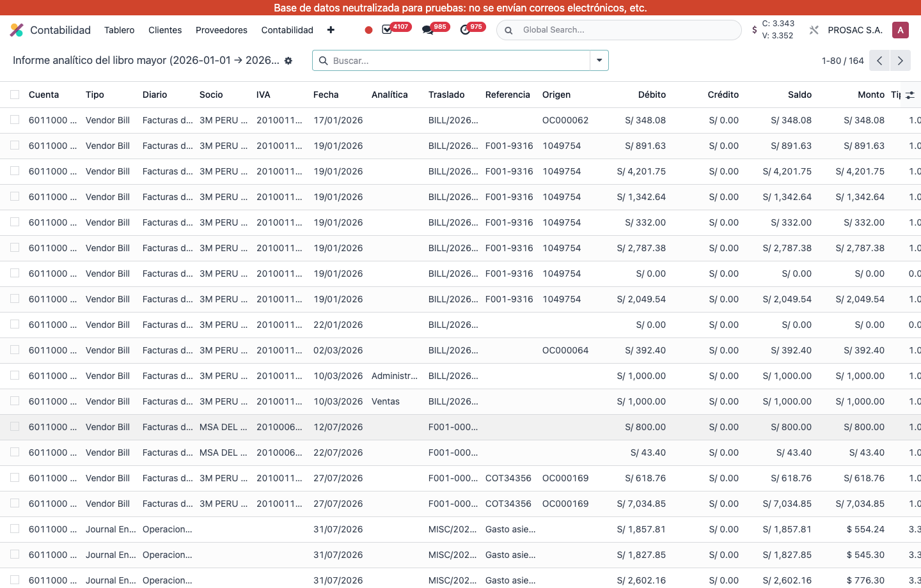The height and width of the screenshot is (588, 921).
Task: Check the row with débito S/ 1,342.64
Action: (15, 197)
